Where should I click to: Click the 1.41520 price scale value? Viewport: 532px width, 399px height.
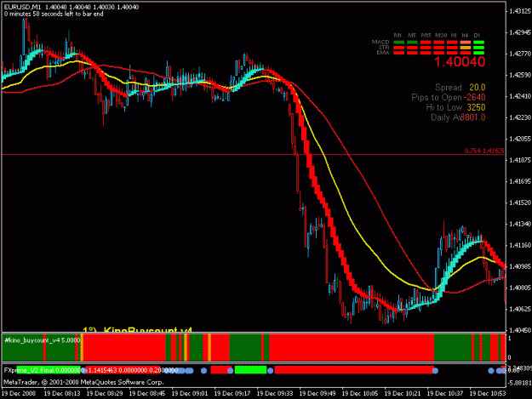(519, 202)
